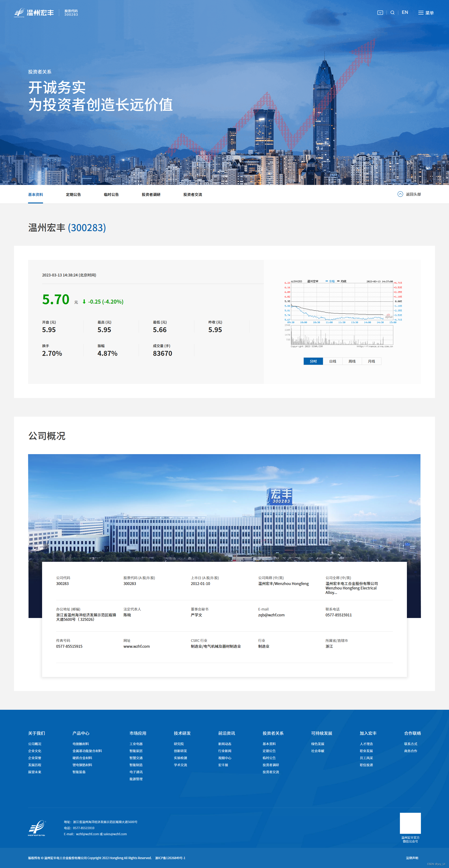Switch chart to 分时 view

(x=313, y=361)
